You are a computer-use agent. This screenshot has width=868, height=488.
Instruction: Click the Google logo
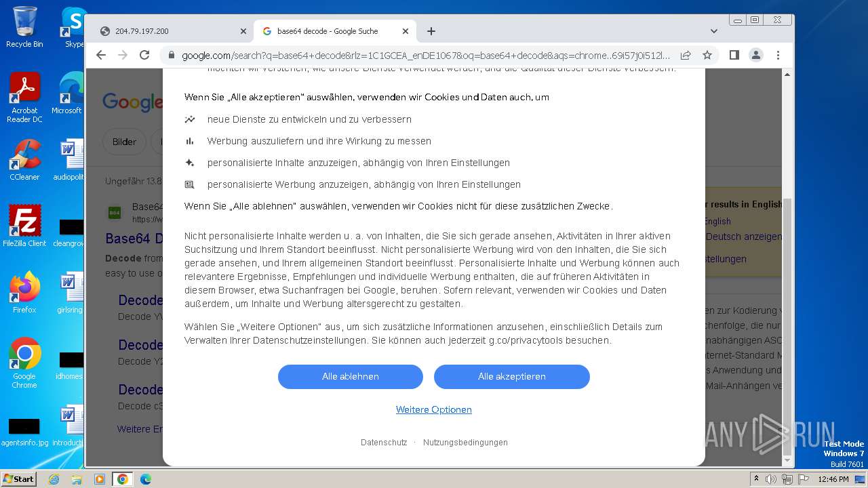coord(132,102)
